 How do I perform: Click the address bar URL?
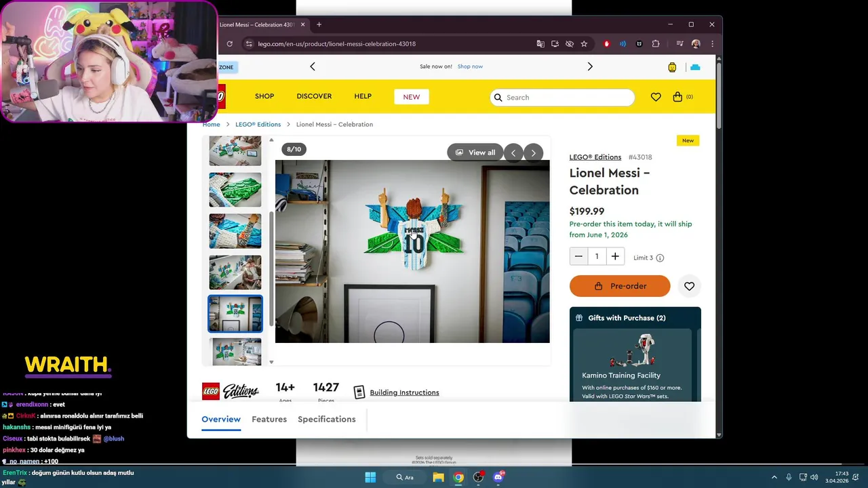(337, 44)
